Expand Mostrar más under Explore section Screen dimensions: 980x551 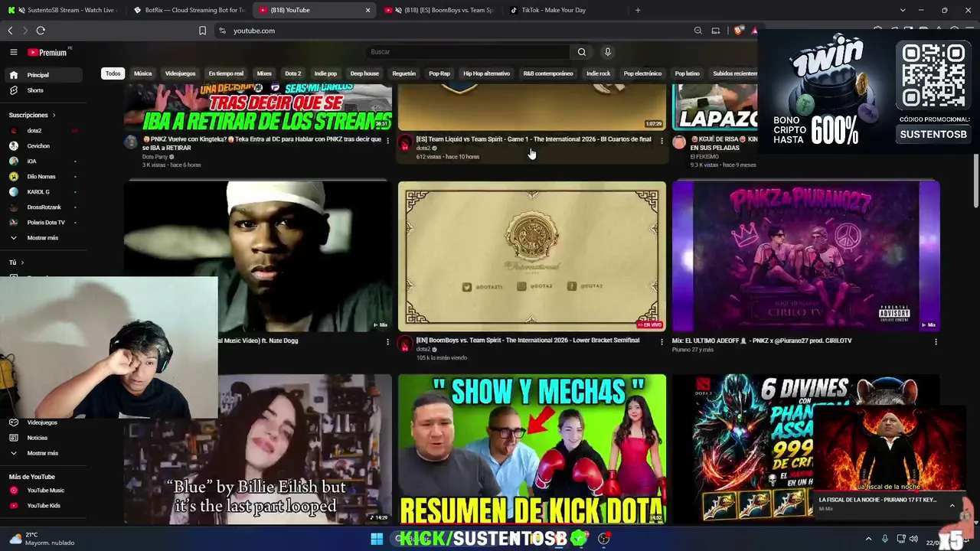[42, 453]
